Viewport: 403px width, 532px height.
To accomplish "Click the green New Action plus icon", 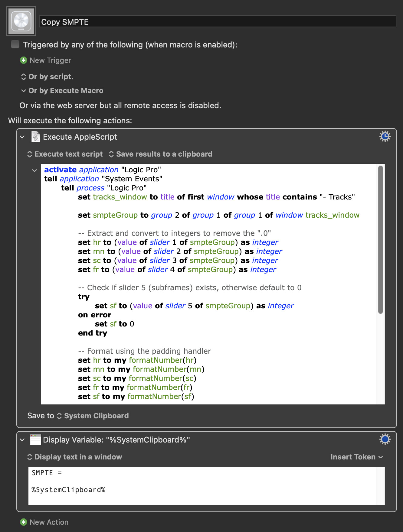I will (23, 522).
